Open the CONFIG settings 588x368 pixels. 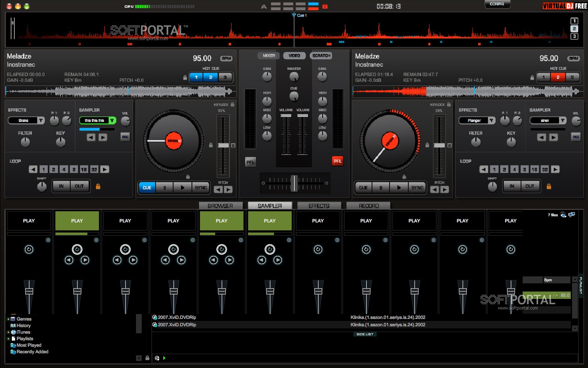click(497, 4)
